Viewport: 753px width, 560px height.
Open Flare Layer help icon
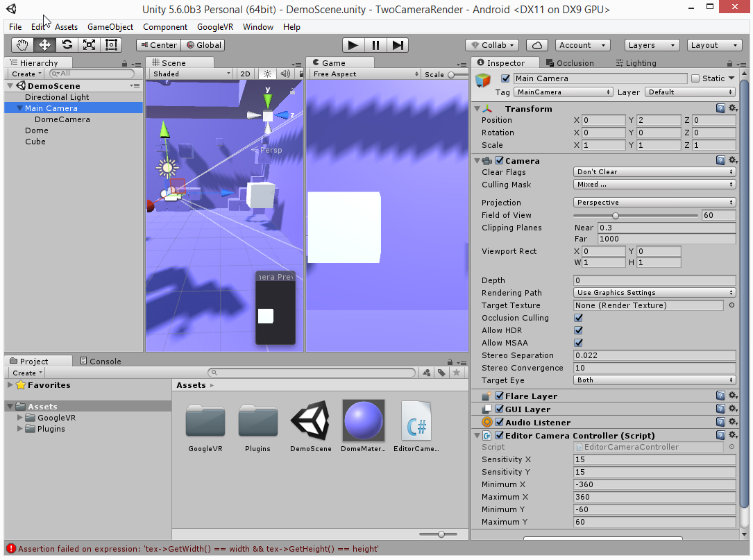click(x=720, y=396)
